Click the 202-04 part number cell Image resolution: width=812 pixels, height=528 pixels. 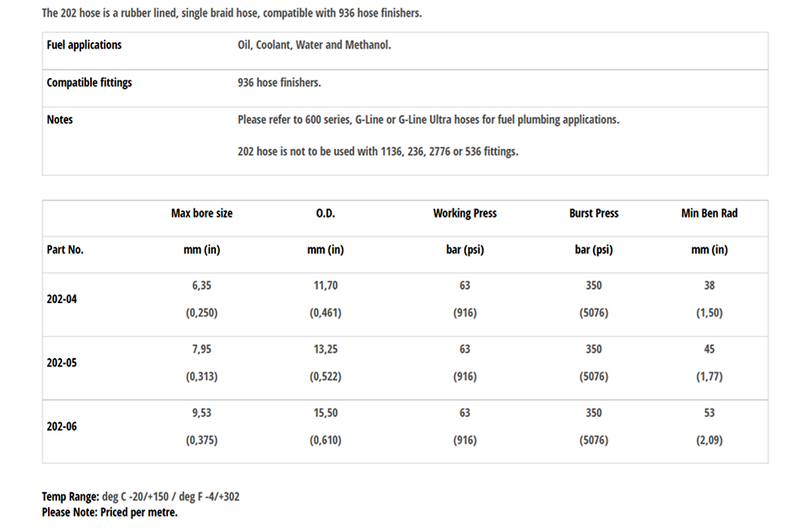pos(62,299)
